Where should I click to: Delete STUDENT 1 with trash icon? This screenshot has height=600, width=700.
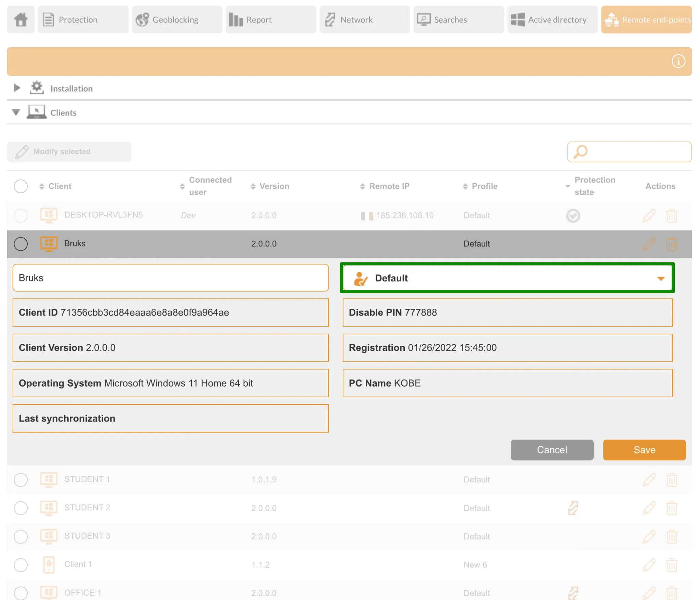coord(672,480)
